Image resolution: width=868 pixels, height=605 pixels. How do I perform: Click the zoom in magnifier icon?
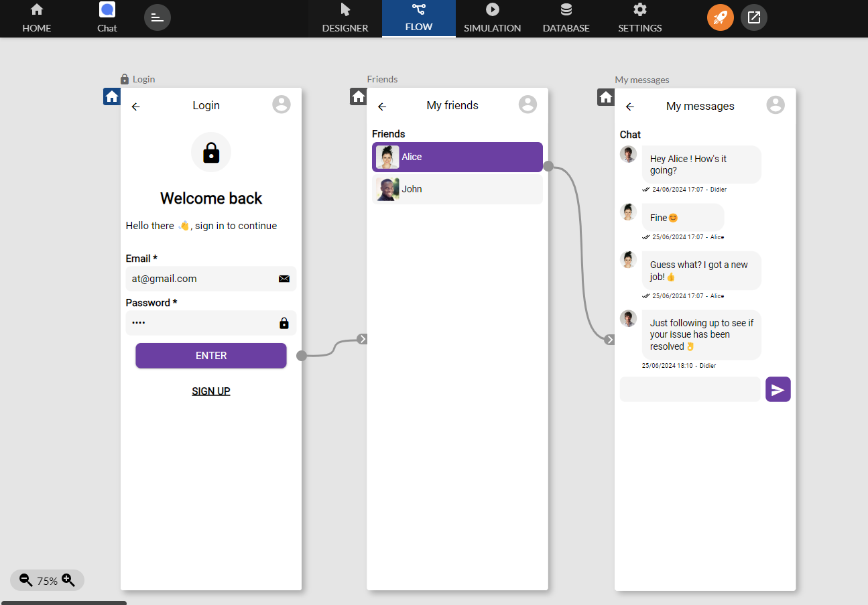[x=68, y=580]
